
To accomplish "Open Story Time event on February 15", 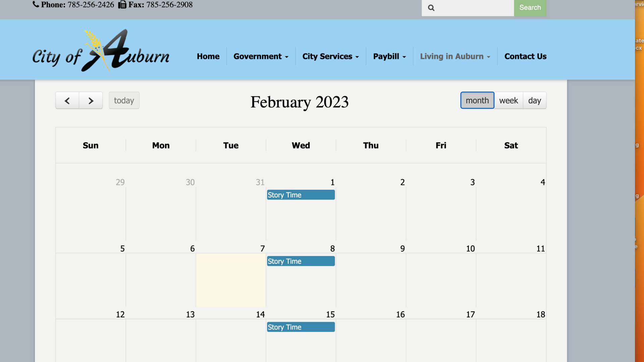I will tap(301, 327).
